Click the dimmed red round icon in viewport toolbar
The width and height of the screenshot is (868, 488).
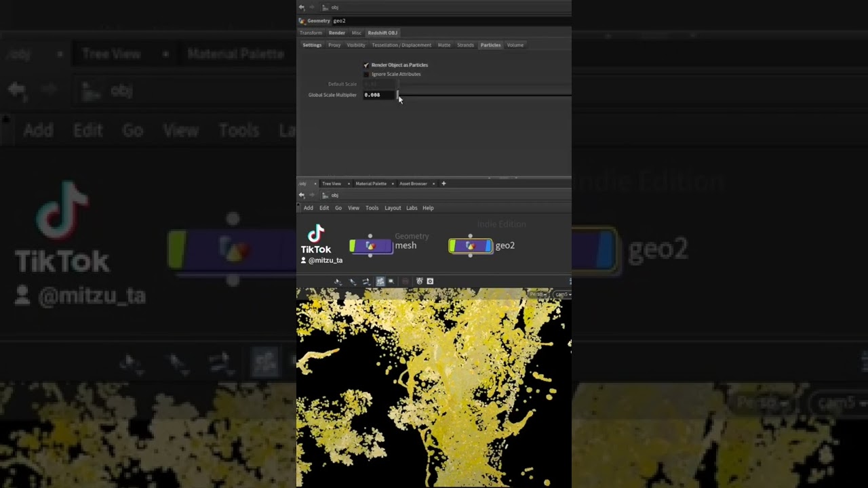406,281
